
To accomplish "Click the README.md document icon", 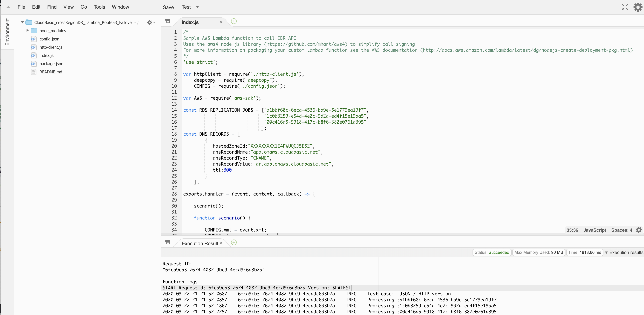I will (x=33, y=72).
